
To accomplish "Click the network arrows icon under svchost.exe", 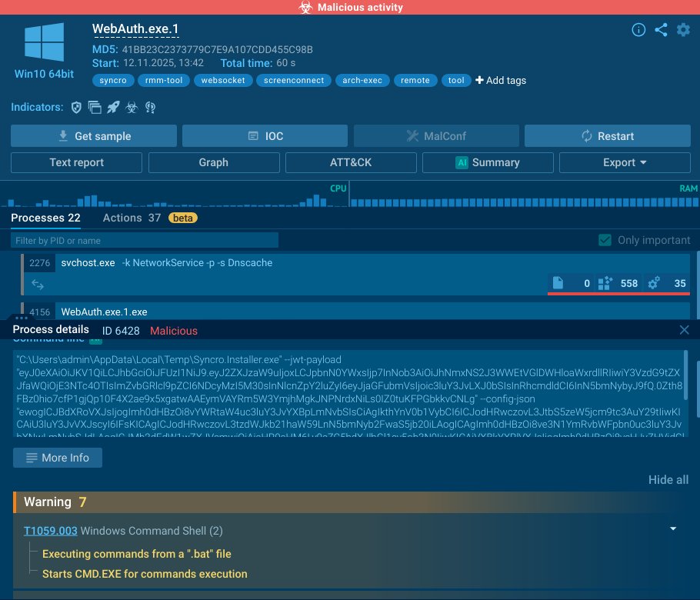I will coord(38,285).
